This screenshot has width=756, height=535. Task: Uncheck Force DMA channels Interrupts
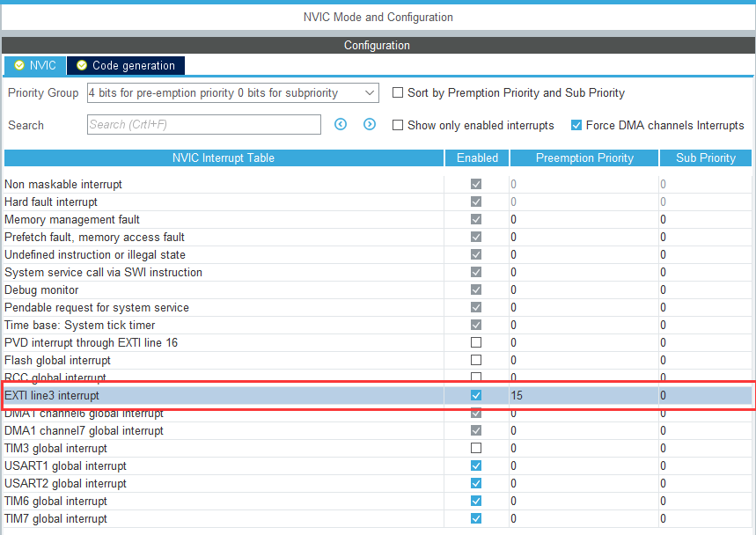[576, 125]
